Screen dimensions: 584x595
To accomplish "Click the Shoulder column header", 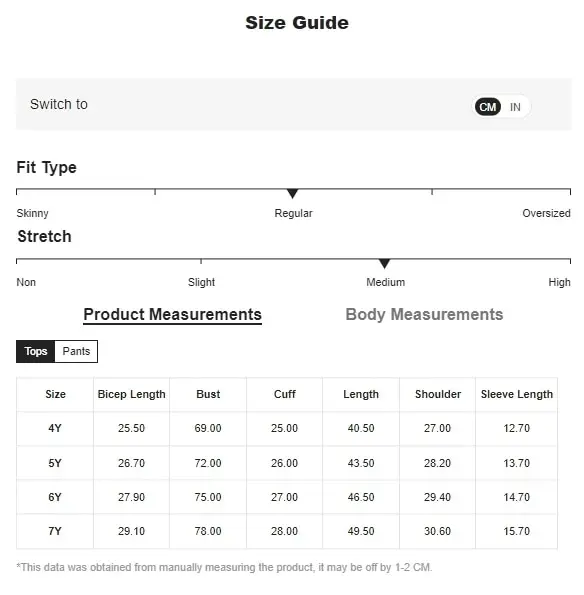I will [438, 394].
